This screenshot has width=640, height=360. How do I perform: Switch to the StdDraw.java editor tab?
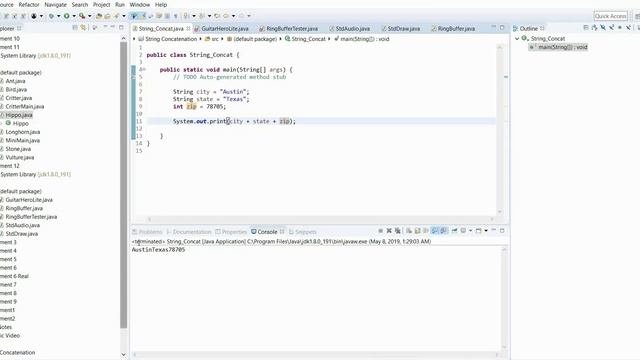point(401,29)
